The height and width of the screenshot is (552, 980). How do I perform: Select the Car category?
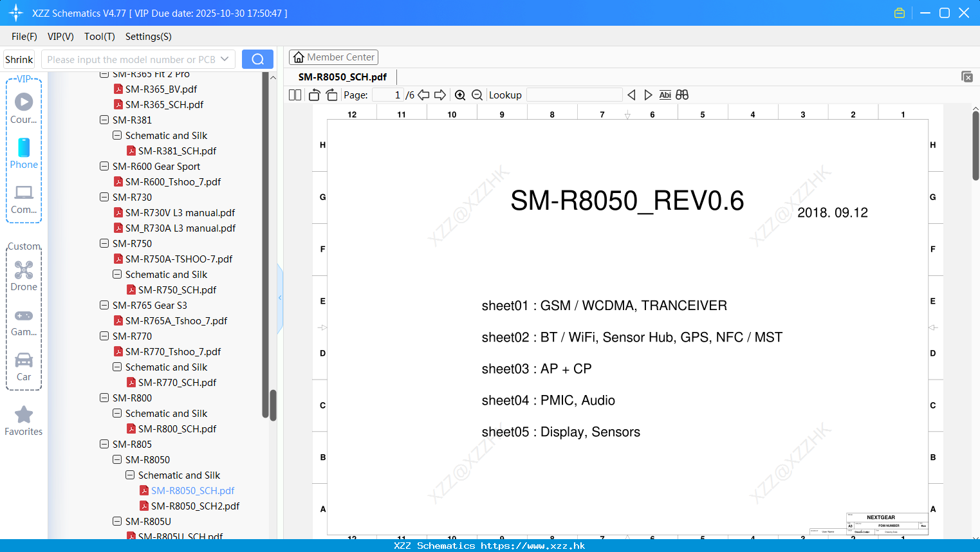pyautogui.click(x=24, y=367)
